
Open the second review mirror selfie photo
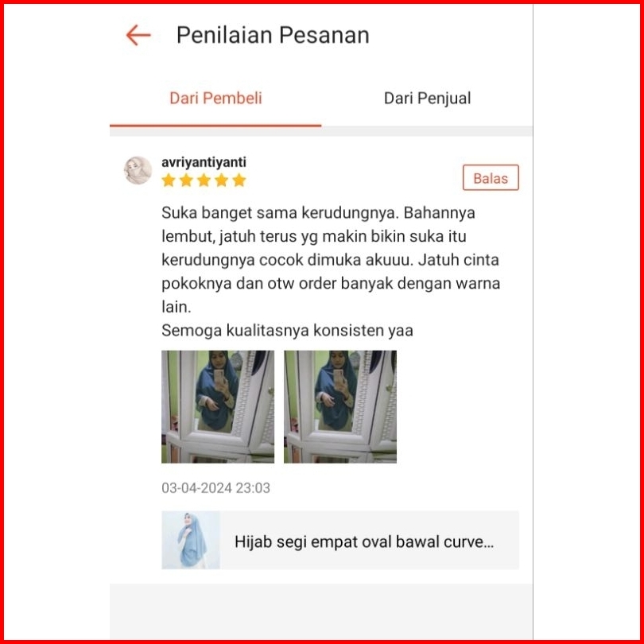click(340, 406)
